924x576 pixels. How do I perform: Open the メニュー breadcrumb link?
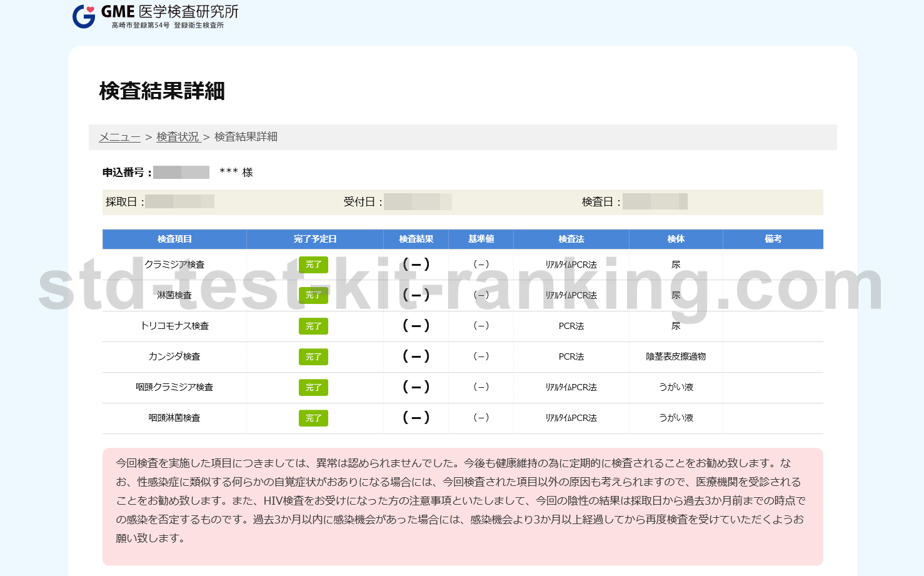119,137
